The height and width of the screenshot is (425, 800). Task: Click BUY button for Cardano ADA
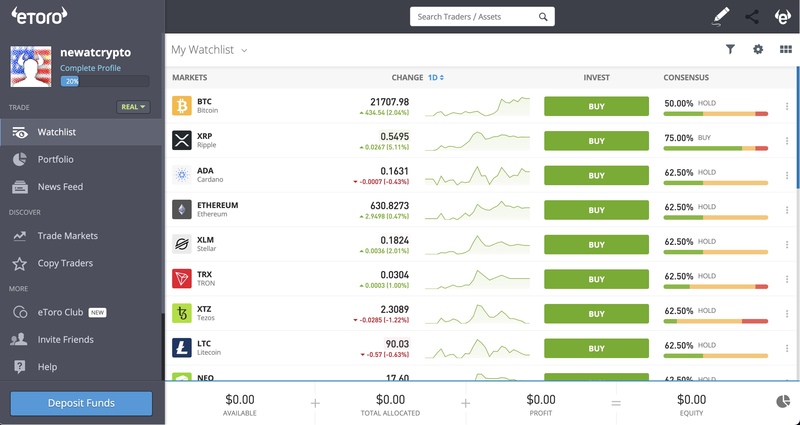pos(596,176)
